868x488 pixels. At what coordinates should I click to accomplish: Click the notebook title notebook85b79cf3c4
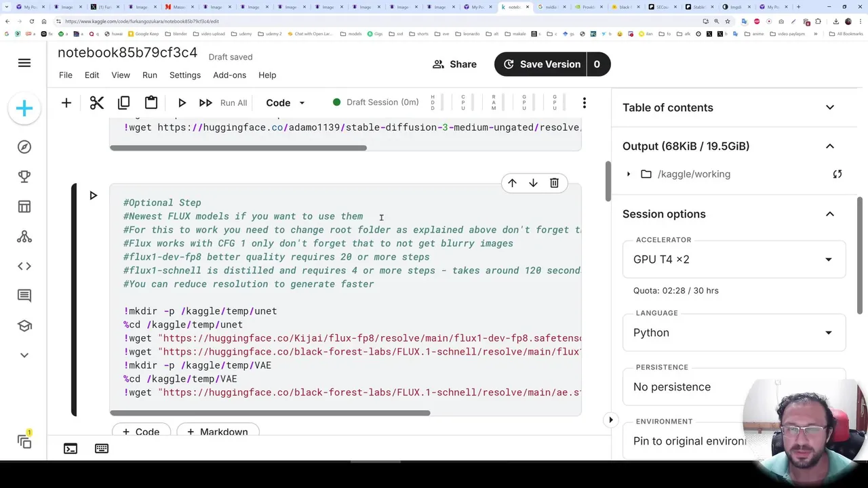pos(127,53)
